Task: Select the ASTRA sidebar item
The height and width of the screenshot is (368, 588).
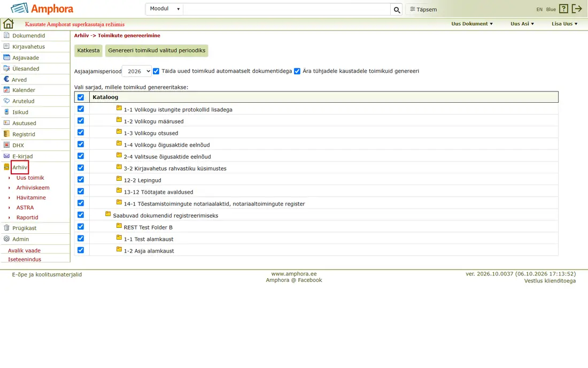Action: tap(25, 208)
